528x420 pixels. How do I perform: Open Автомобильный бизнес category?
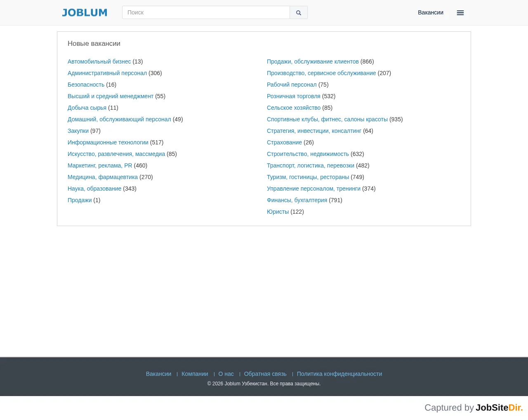pyautogui.click(x=99, y=61)
